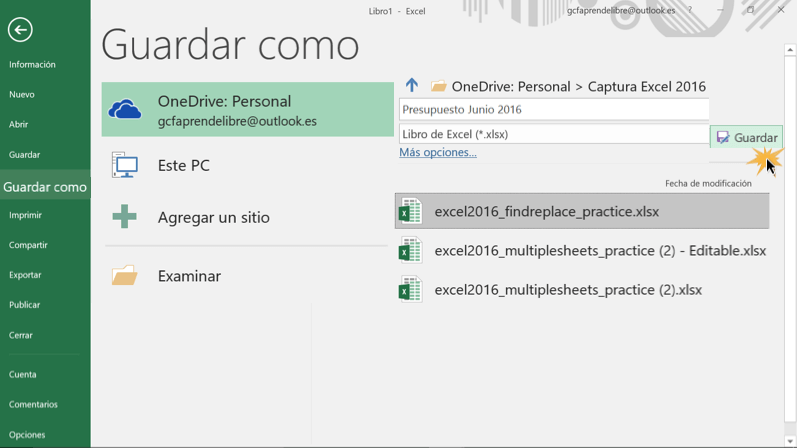This screenshot has height=448, width=797.
Task: Click the OneDrive cloud icon
Action: click(125, 110)
